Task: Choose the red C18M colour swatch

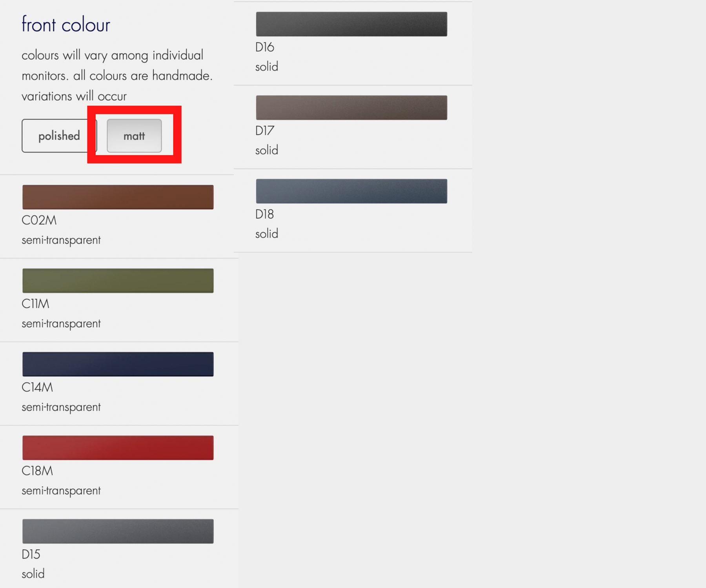Action: click(x=118, y=448)
